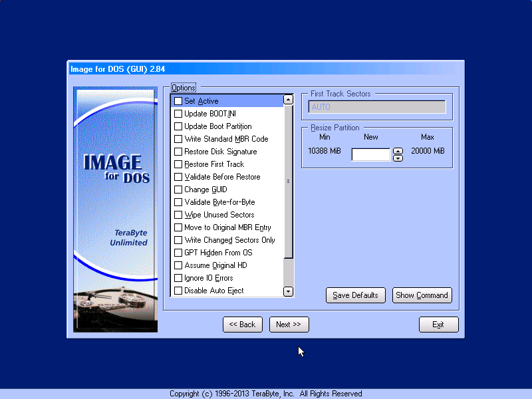Screen dimensions: 532x399
Task: Increase resize partition value with up arrow
Action: pos(398,151)
